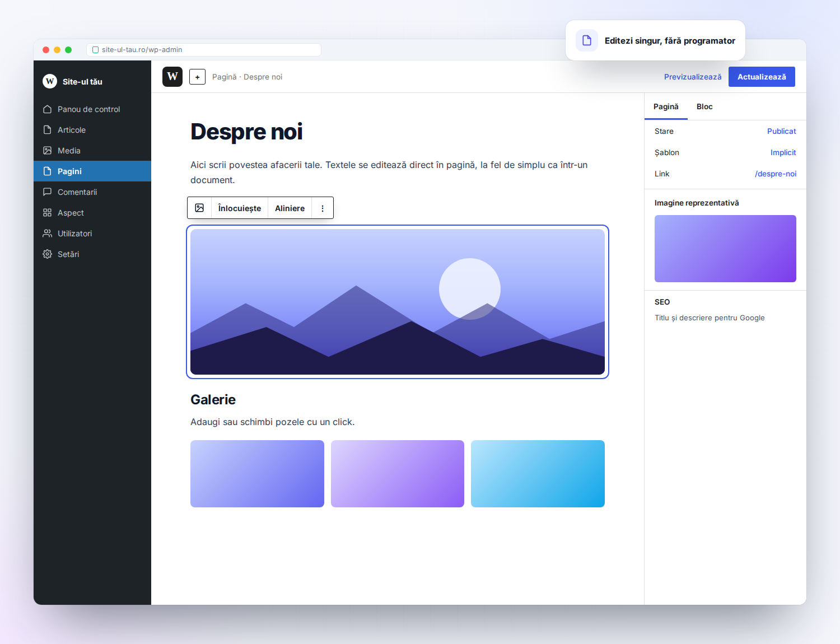Click the Înlocuiește button in the block toolbar
The height and width of the screenshot is (644, 840).
pyautogui.click(x=240, y=208)
